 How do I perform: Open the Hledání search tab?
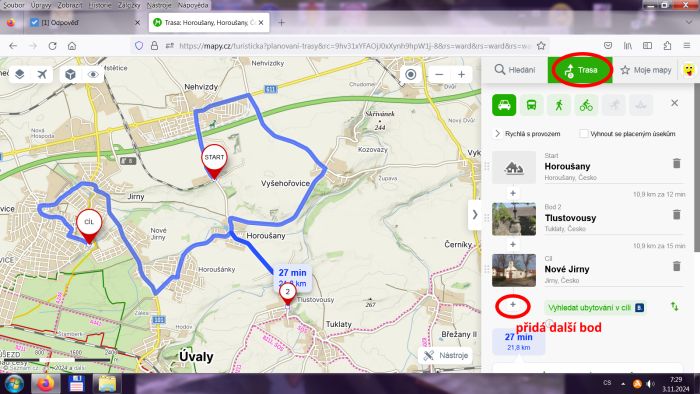click(x=515, y=70)
